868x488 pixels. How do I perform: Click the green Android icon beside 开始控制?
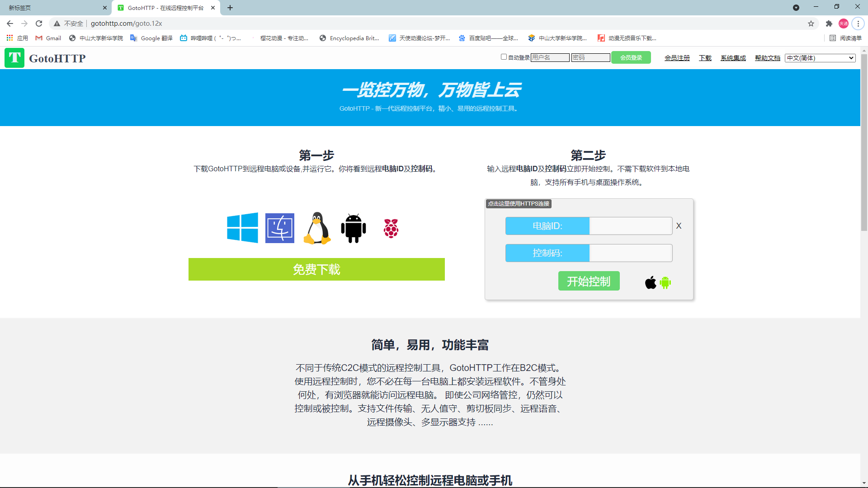666,282
